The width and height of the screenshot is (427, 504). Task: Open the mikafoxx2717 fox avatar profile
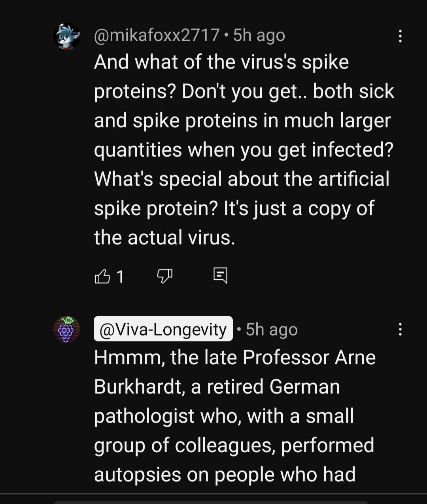coord(67,36)
